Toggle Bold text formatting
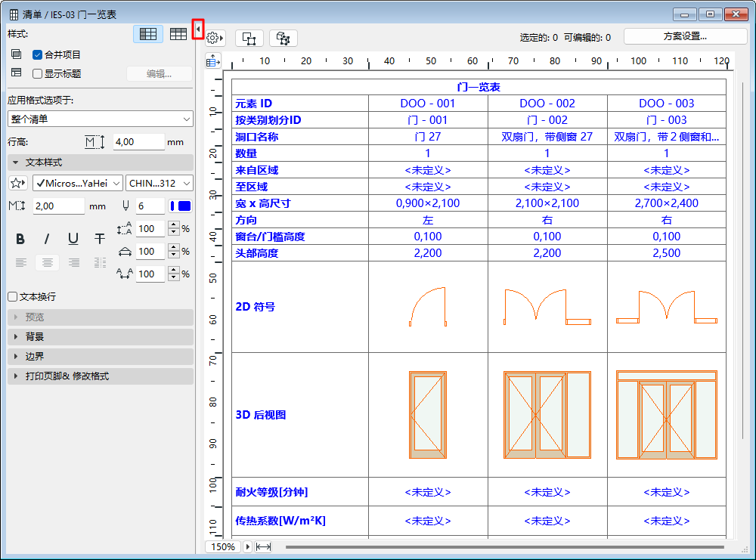This screenshot has width=756, height=560. pyautogui.click(x=20, y=239)
